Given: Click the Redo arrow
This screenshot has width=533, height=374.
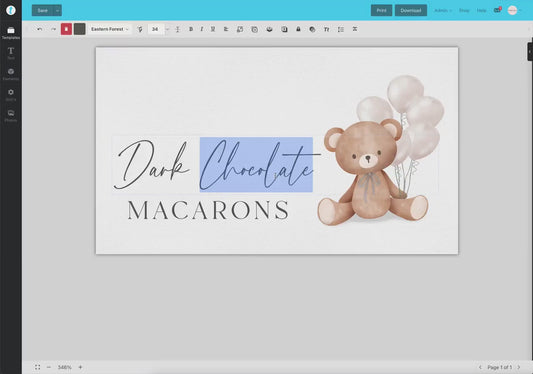Looking at the screenshot, I should click(53, 29).
